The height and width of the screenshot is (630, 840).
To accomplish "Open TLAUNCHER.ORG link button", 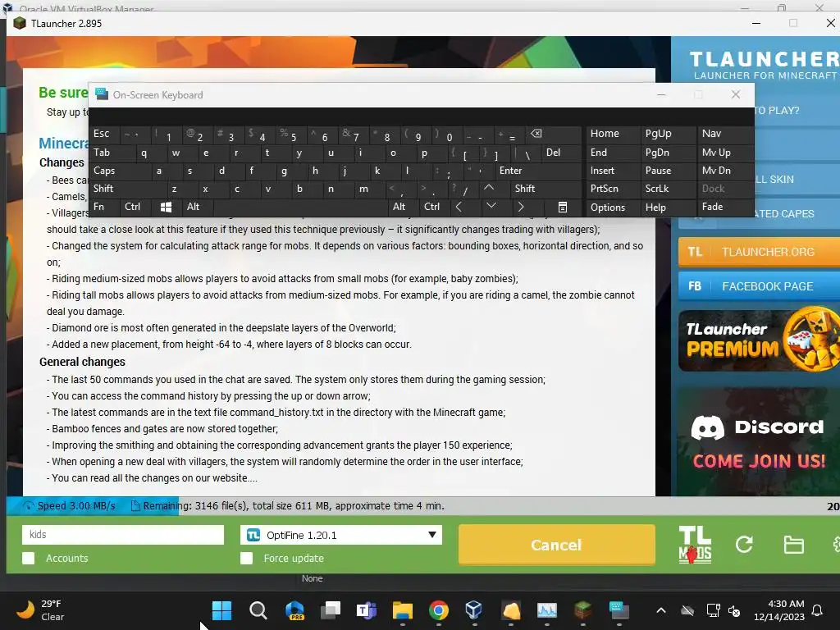I will click(x=759, y=252).
